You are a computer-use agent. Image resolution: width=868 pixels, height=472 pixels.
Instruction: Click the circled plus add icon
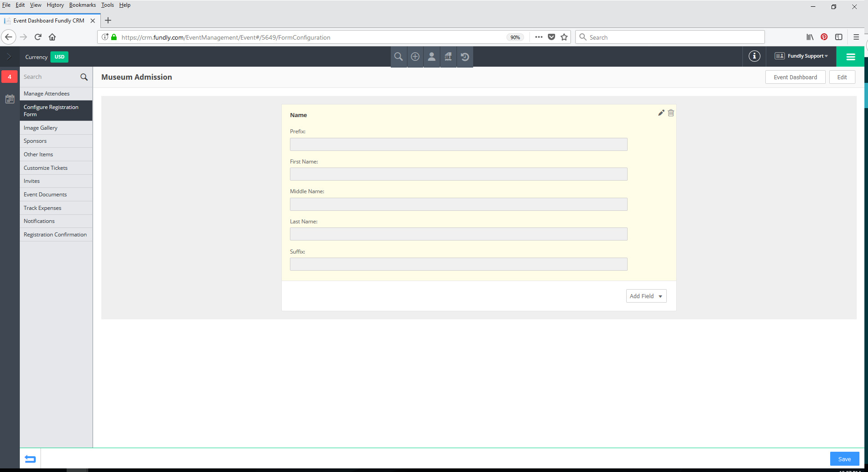(415, 57)
